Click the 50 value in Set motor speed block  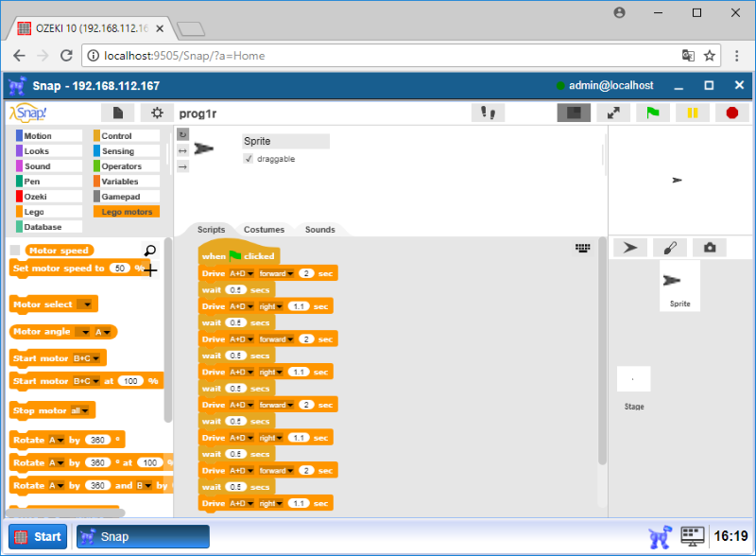120,269
